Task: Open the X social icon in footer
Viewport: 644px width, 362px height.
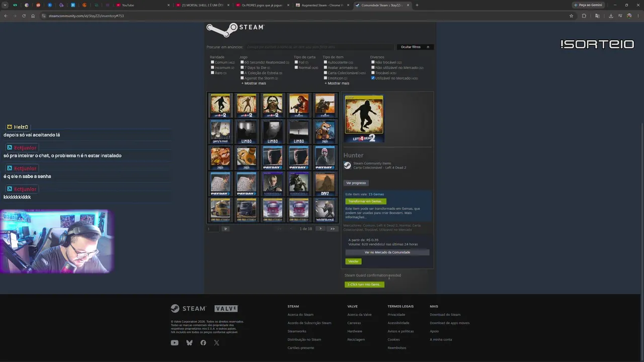Action: click(x=216, y=343)
